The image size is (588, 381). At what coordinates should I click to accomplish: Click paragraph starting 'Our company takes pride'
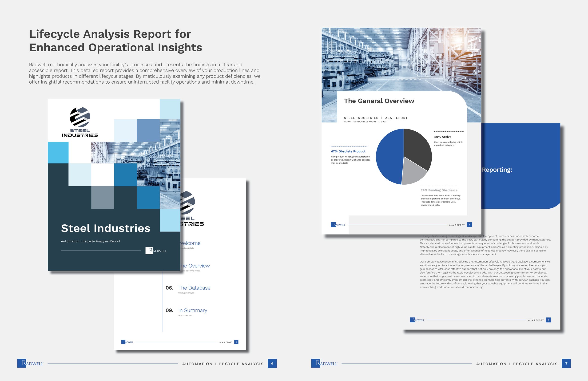485,274
